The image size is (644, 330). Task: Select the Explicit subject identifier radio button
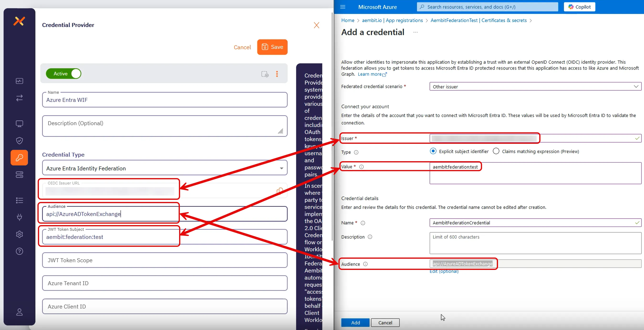433,151
